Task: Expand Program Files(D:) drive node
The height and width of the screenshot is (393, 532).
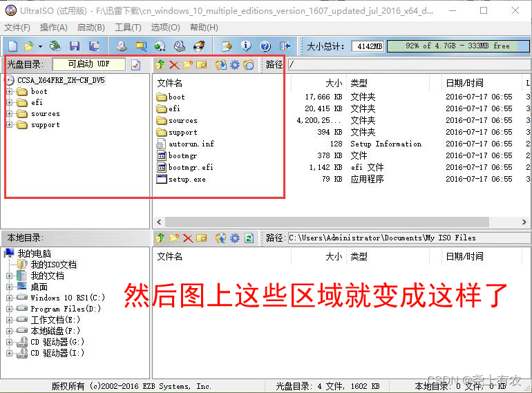Action: 10,309
